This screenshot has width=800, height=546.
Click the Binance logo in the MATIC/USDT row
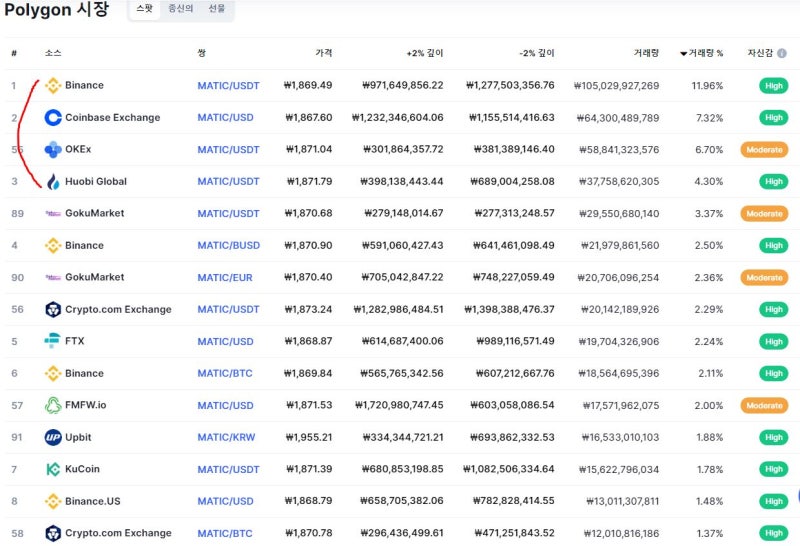tap(53, 85)
